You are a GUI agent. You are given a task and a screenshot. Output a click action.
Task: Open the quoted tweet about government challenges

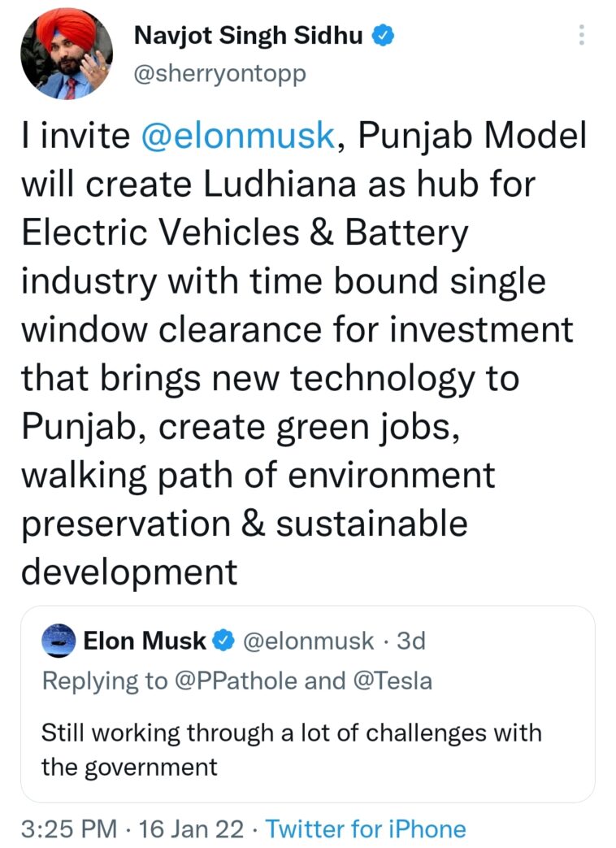(307, 748)
